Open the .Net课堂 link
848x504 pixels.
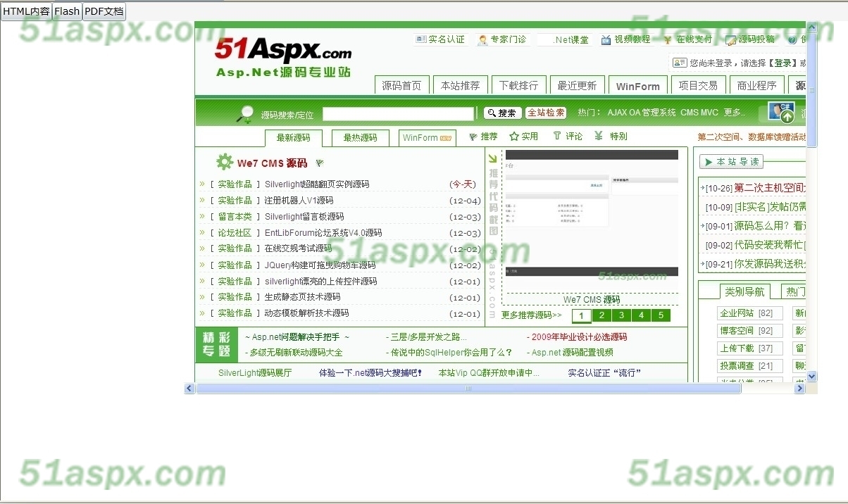pyautogui.click(x=570, y=39)
